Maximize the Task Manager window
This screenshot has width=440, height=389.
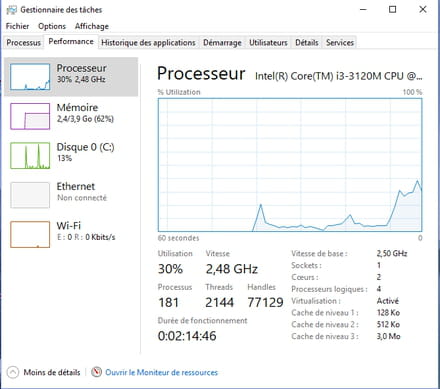(x=393, y=9)
